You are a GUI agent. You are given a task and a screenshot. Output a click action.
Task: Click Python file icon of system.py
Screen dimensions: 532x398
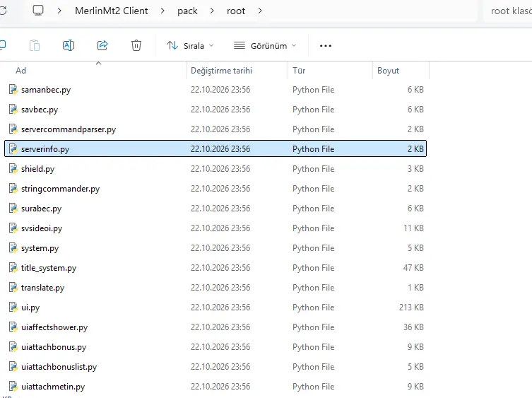click(x=13, y=247)
